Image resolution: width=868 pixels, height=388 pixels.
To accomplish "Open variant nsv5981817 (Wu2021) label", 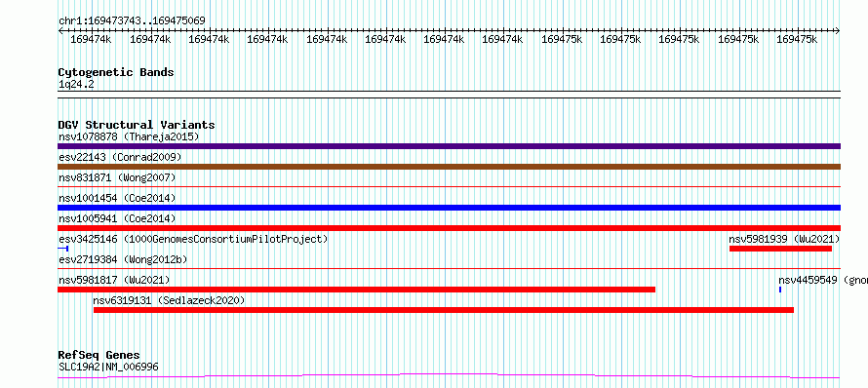I will [114, 280].
